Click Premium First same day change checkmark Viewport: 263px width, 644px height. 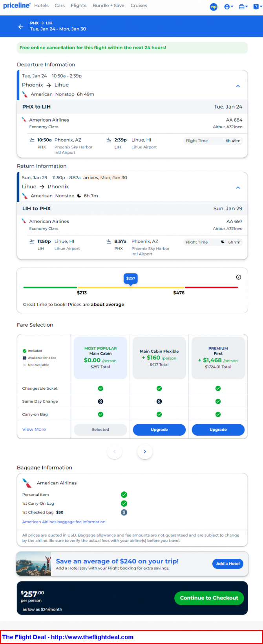pos(218,401)
